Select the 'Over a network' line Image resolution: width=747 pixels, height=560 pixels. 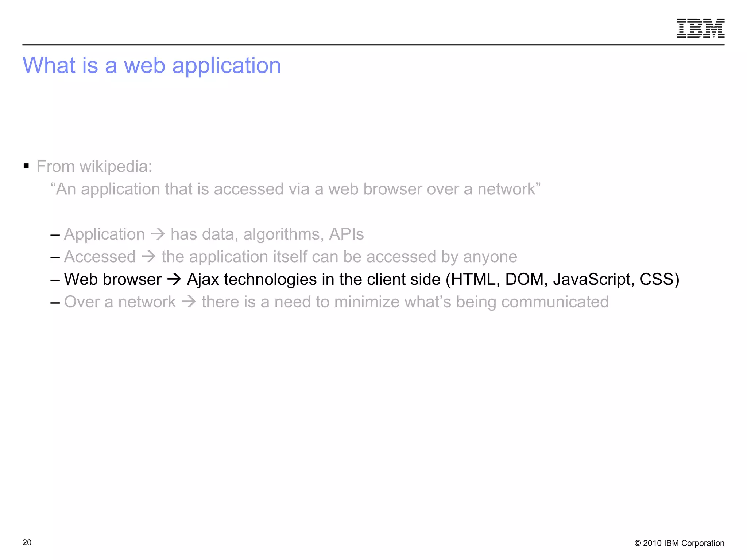[329, 302]
